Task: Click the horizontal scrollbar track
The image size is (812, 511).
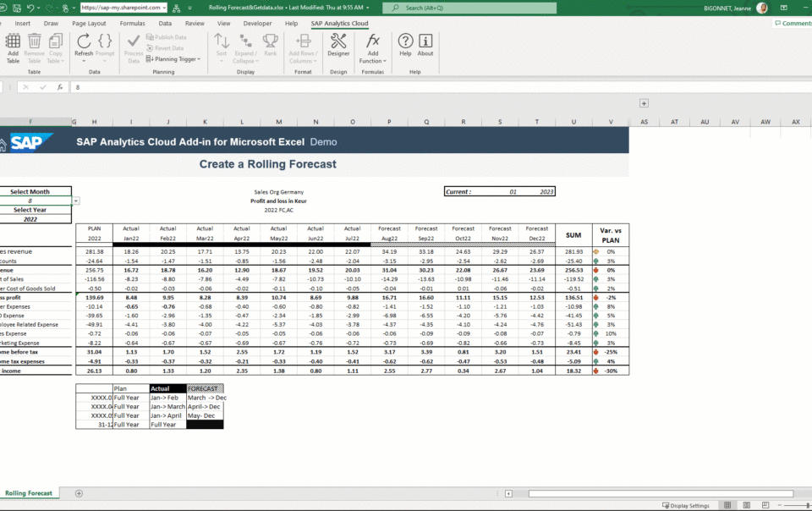Action: 661,493
